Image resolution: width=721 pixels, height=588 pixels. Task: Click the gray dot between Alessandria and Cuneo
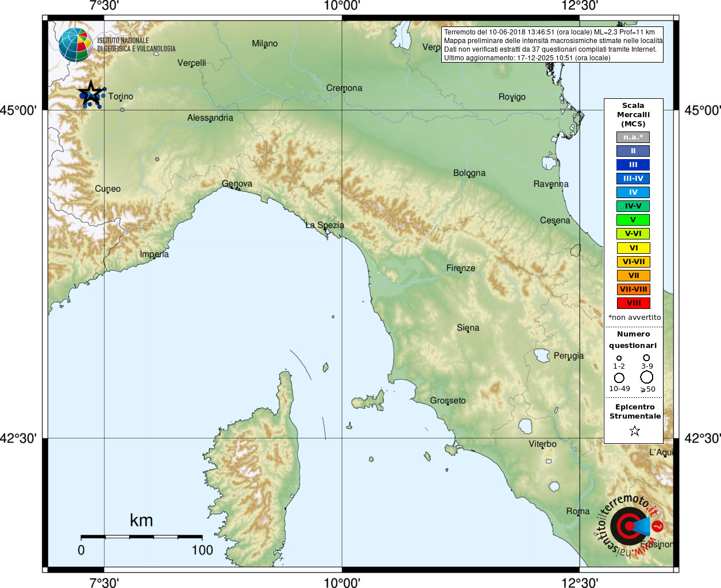click(x=157, y=159)
